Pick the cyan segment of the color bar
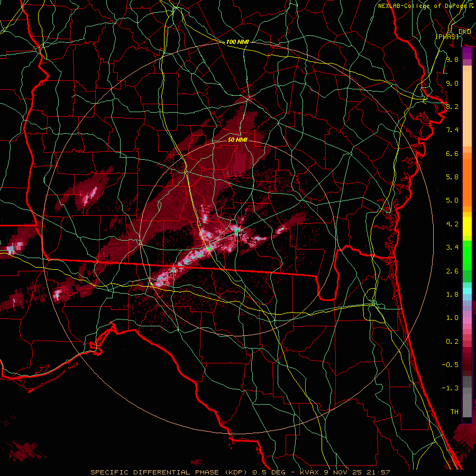 (x=467, y=291)
